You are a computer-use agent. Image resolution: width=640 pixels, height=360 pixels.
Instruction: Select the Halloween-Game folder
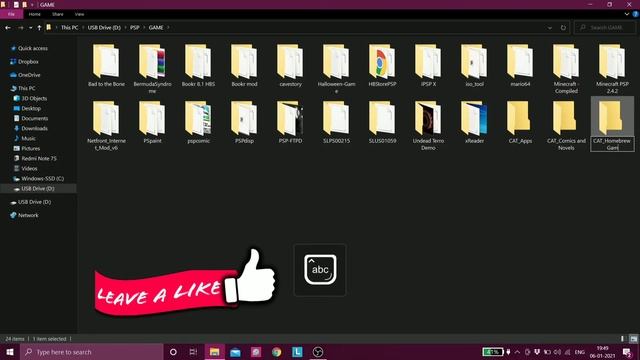point(336,69)
